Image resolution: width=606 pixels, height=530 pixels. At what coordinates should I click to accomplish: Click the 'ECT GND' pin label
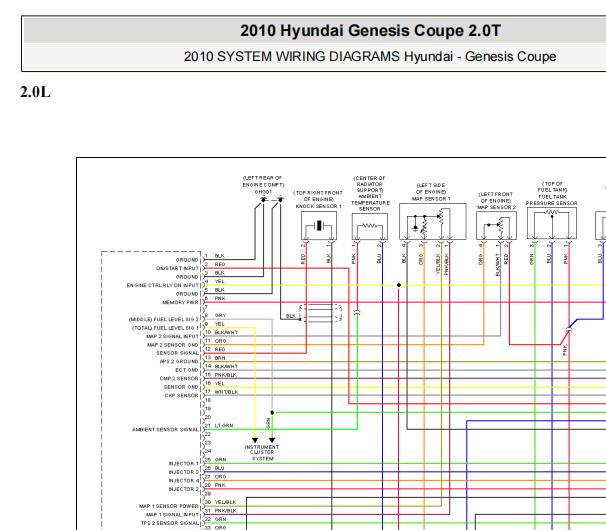tap(187, 370)
